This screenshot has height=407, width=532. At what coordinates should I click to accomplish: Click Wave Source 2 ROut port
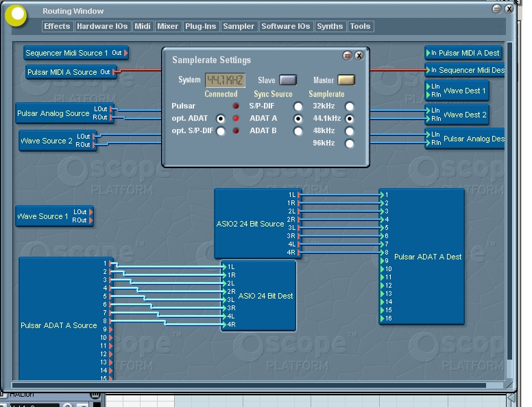(x=95, y=145)
